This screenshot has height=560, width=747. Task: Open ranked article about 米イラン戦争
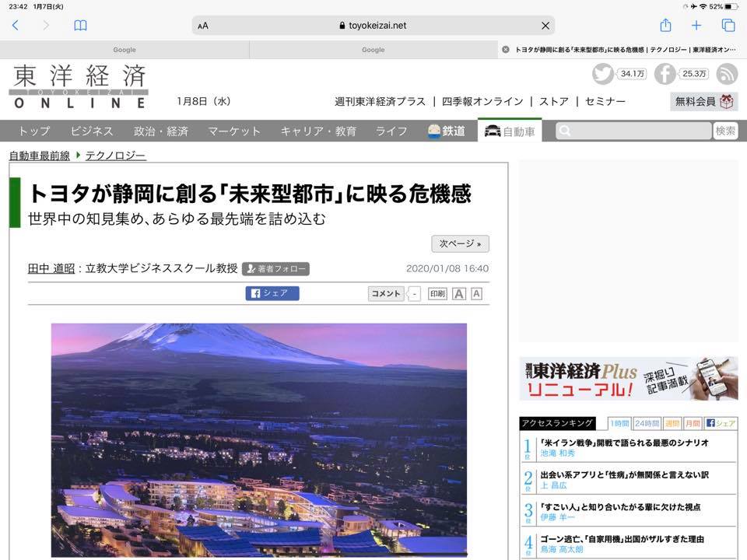click(624, 443)
